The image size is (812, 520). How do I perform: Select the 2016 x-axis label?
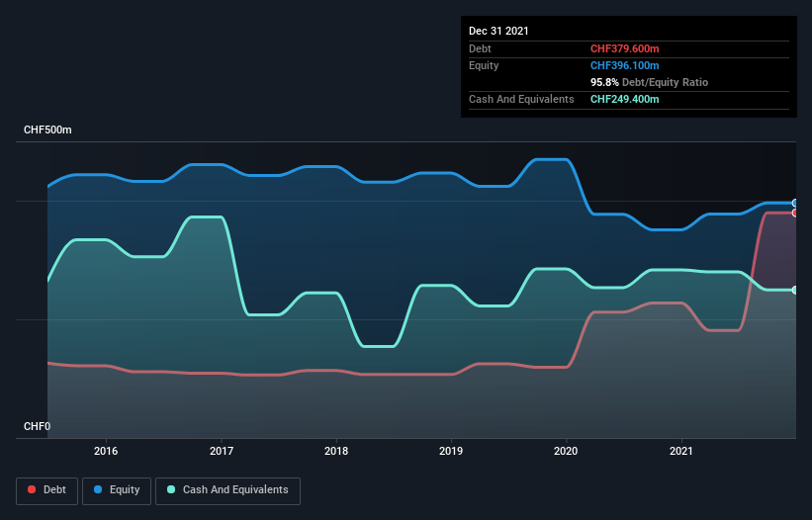pos(106,451)
